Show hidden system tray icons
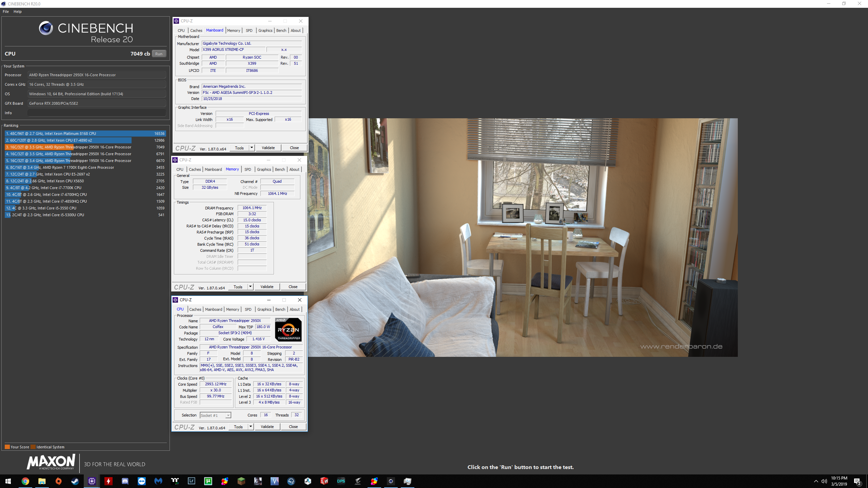 [x=816, y=481]
